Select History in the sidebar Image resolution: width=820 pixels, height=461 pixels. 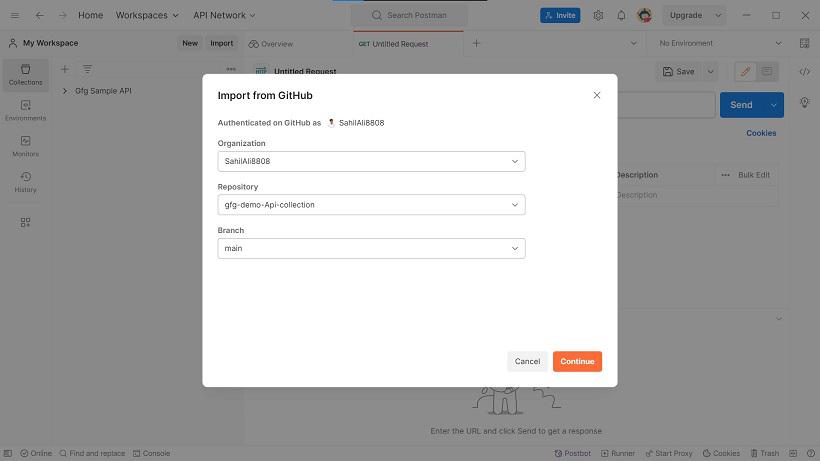25,182
